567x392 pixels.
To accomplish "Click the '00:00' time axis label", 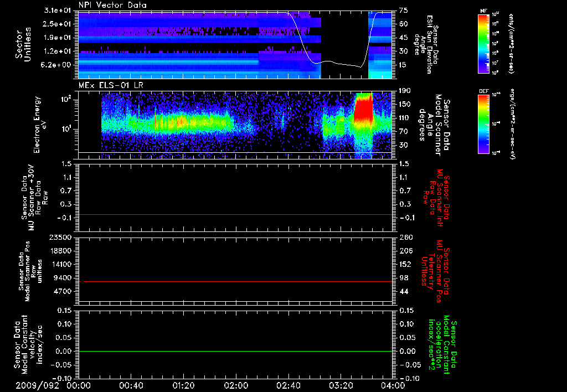I will 79,385.
